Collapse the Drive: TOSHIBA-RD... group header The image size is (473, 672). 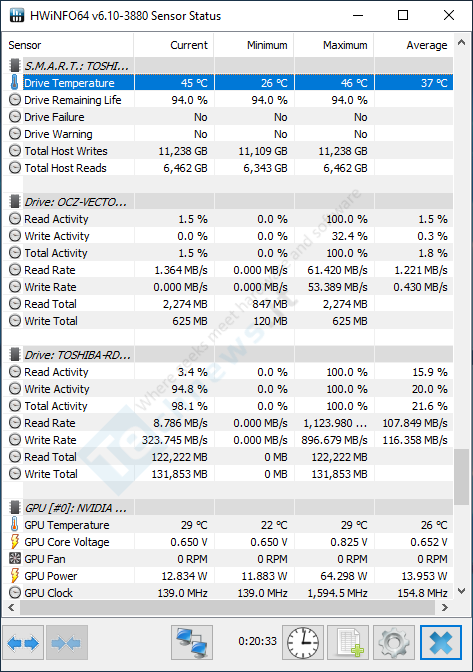pos(69,354)
